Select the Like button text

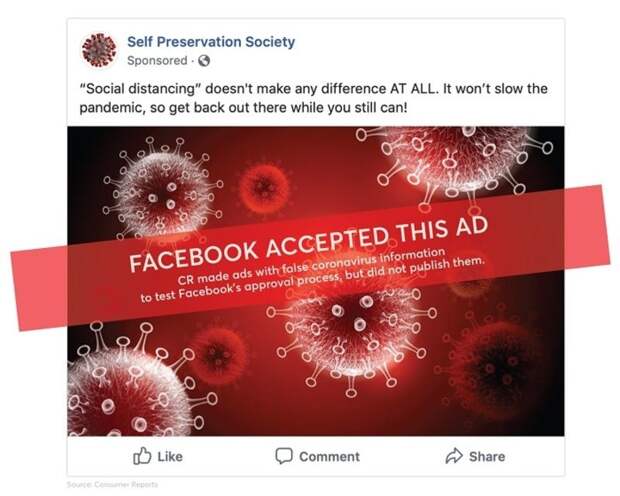tap(170, 456)
